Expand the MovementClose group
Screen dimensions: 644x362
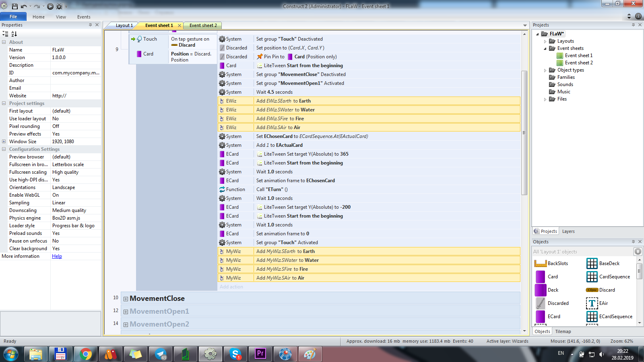[126, 299]
